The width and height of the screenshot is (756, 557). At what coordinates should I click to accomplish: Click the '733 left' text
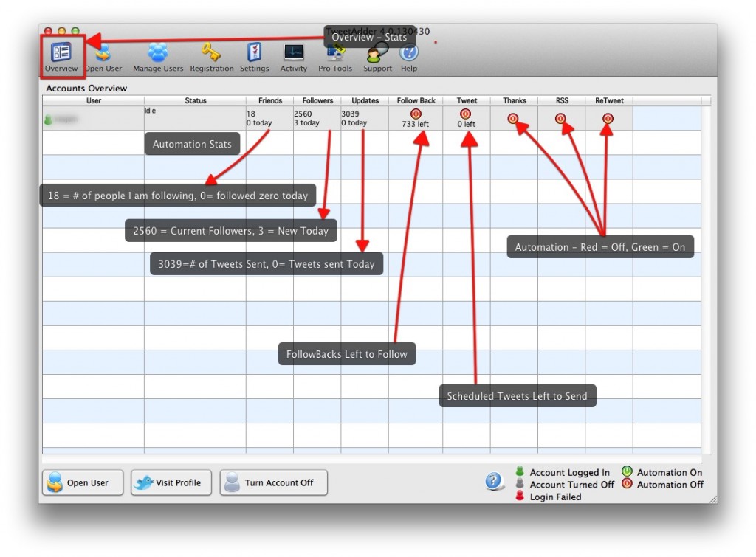point(415,124)
